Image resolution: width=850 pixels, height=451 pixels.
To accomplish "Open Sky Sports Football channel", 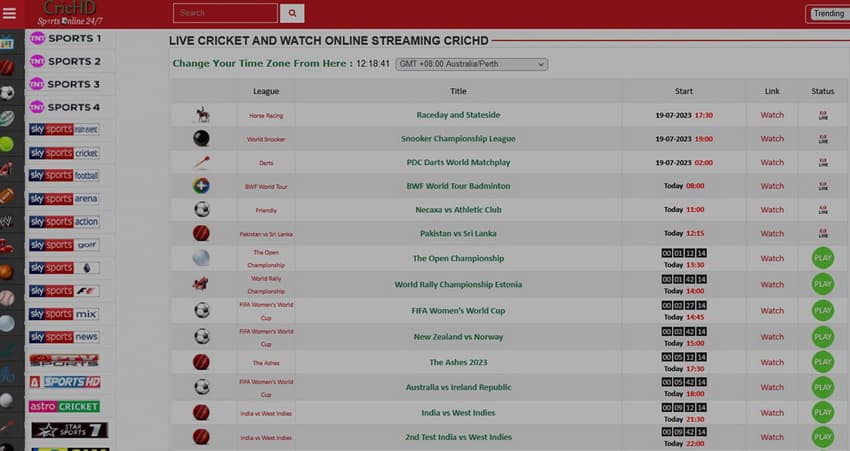I will click(65, 176).
